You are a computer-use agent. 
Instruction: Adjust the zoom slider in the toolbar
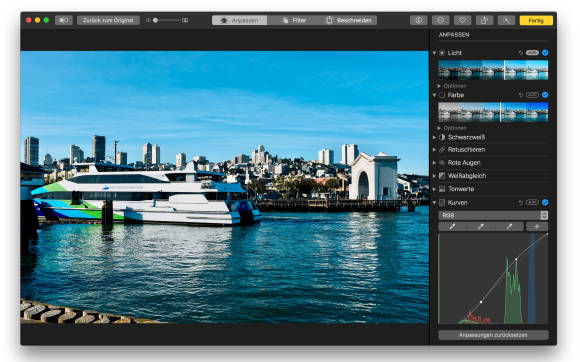(x=166, y=20)
